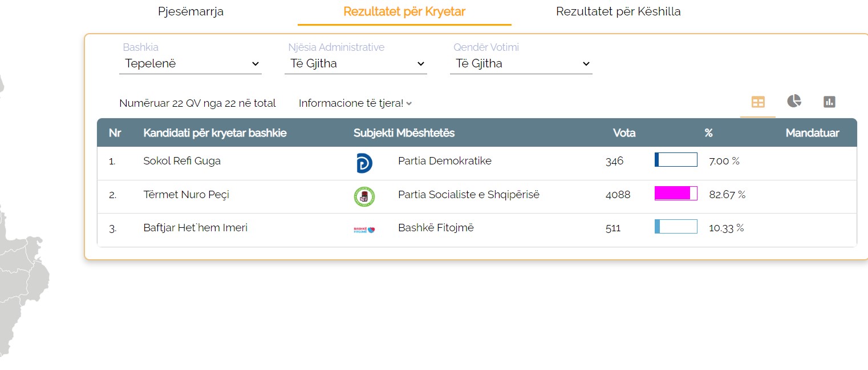The height and width of the screenshot is (370, 868).
Task: Switch to bar chart view icon
Action: [829, 102]
